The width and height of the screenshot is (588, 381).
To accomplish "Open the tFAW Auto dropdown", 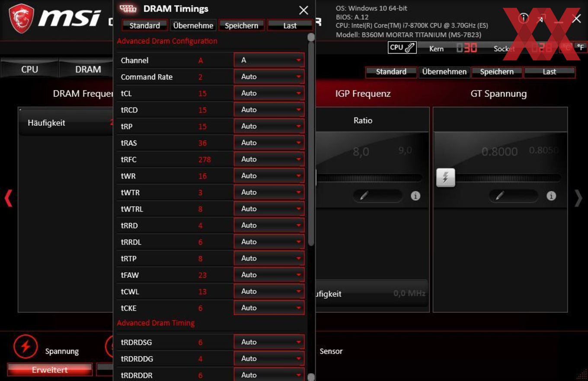I will (x=269, y=274).
